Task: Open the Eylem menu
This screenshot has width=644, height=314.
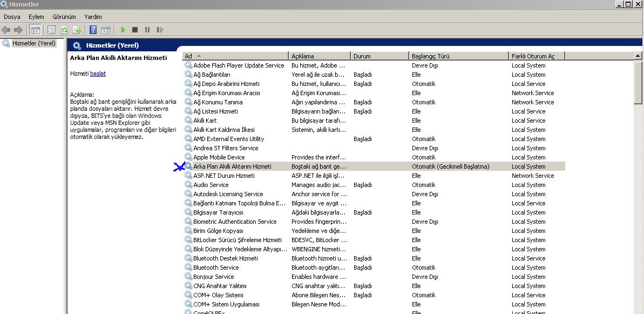Action: (x=36, y=17)
